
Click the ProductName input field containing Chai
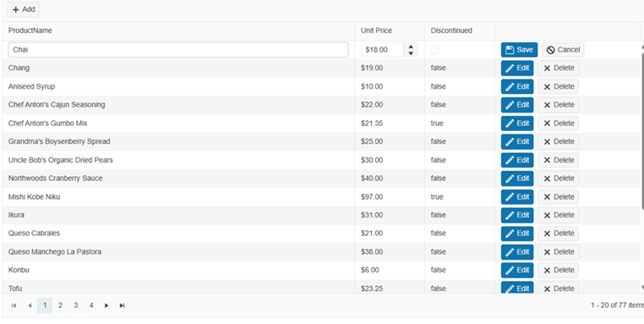click(178, 50)
